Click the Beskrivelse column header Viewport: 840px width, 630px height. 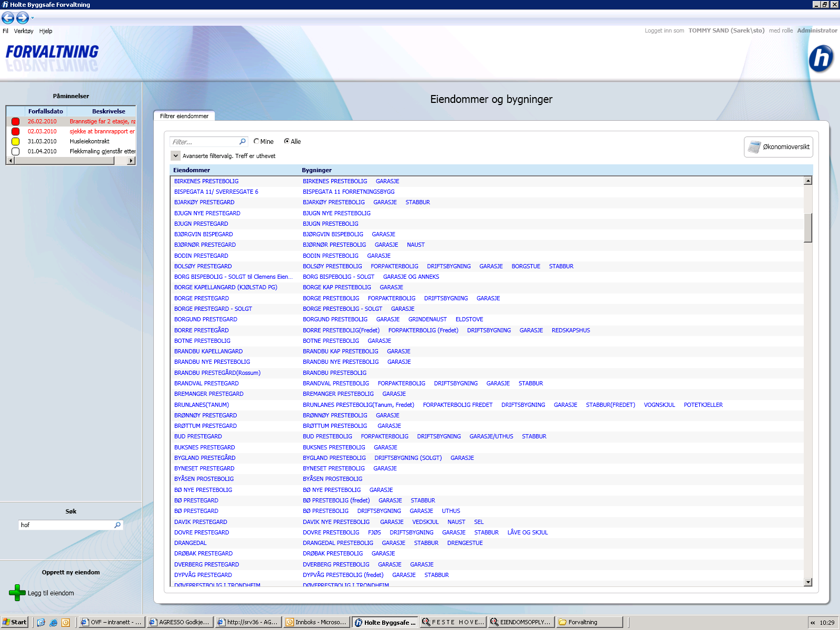coord(109,111)
